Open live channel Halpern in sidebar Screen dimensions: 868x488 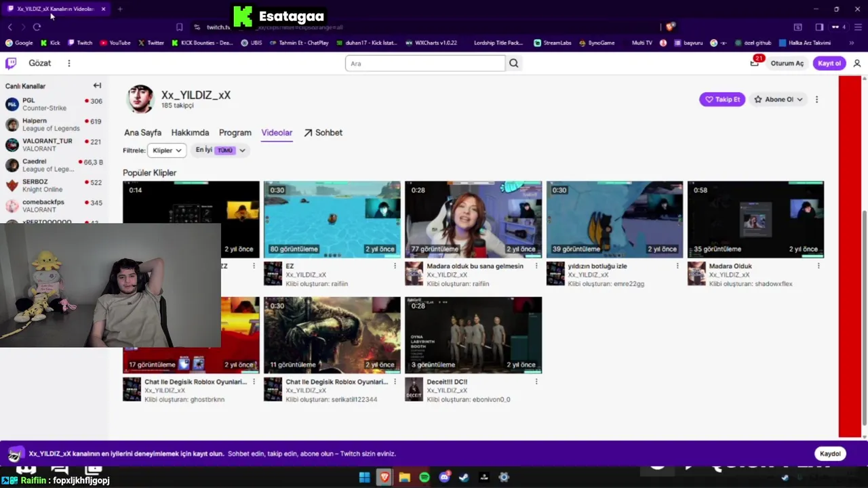click(x=54, y=125)
